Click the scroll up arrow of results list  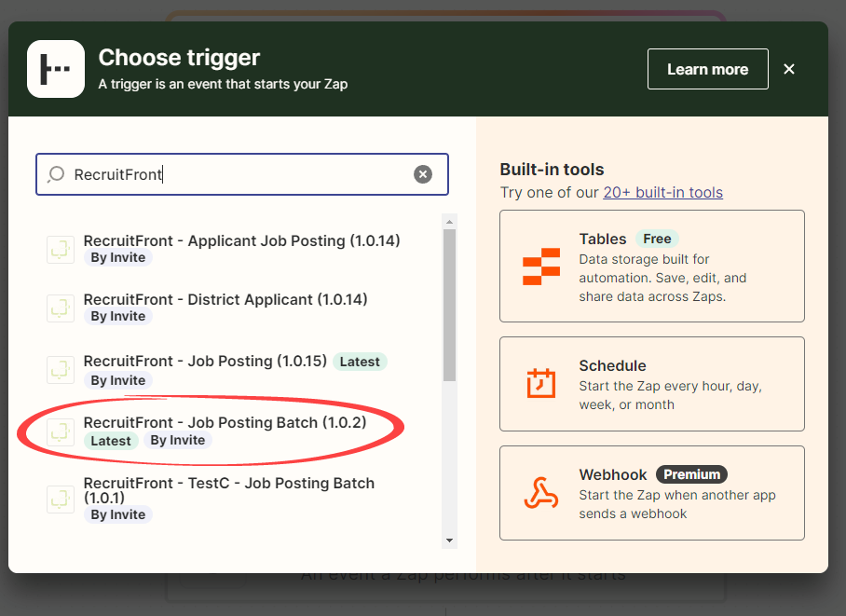449,222
